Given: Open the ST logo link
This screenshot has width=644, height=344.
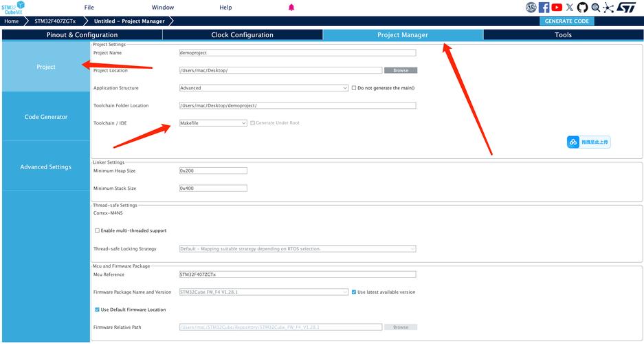Looking at the screenshot, I should [x=626, y=7].
